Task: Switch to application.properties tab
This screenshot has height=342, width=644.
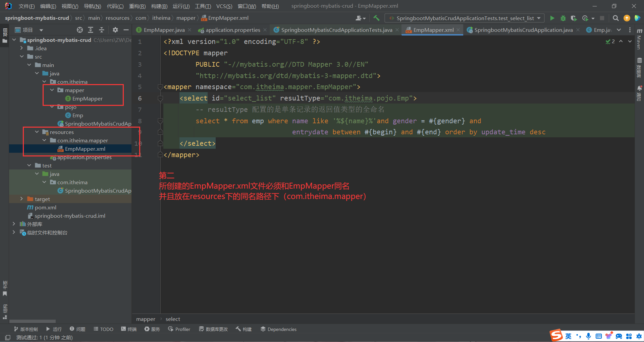Action: [232, 30]
